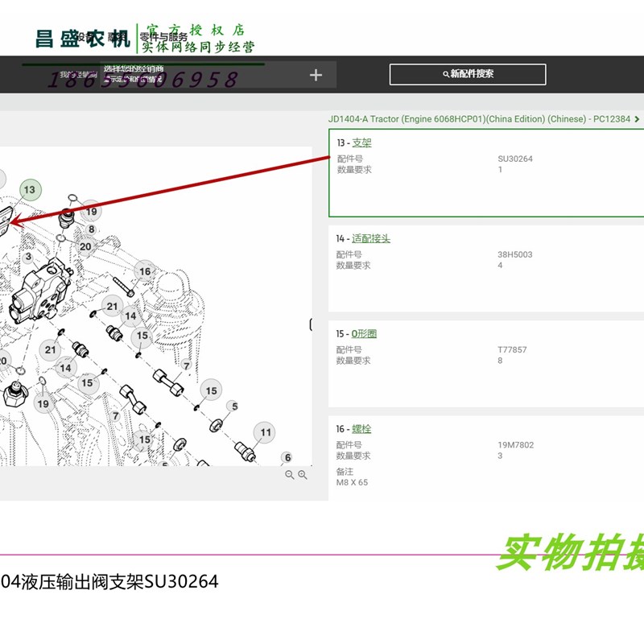Select diagram callout 13

30,190
